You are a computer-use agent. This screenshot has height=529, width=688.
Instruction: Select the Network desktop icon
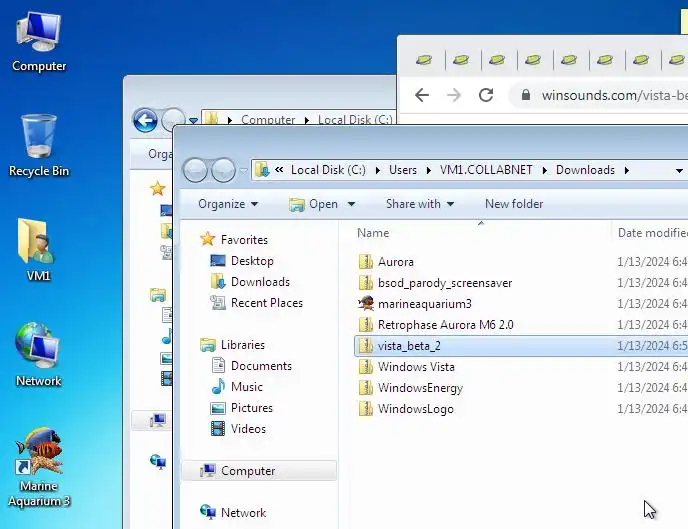point(38,354)
